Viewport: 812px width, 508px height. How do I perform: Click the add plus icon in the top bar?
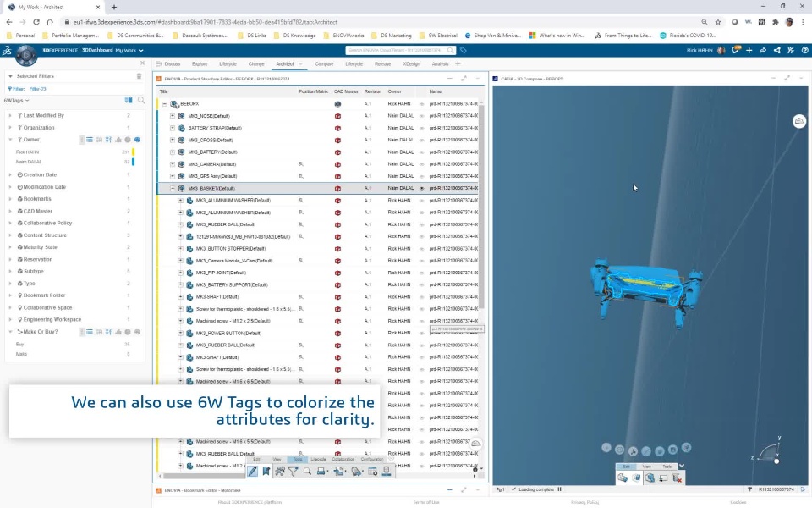pyautogui.click(x=749, y=50)
